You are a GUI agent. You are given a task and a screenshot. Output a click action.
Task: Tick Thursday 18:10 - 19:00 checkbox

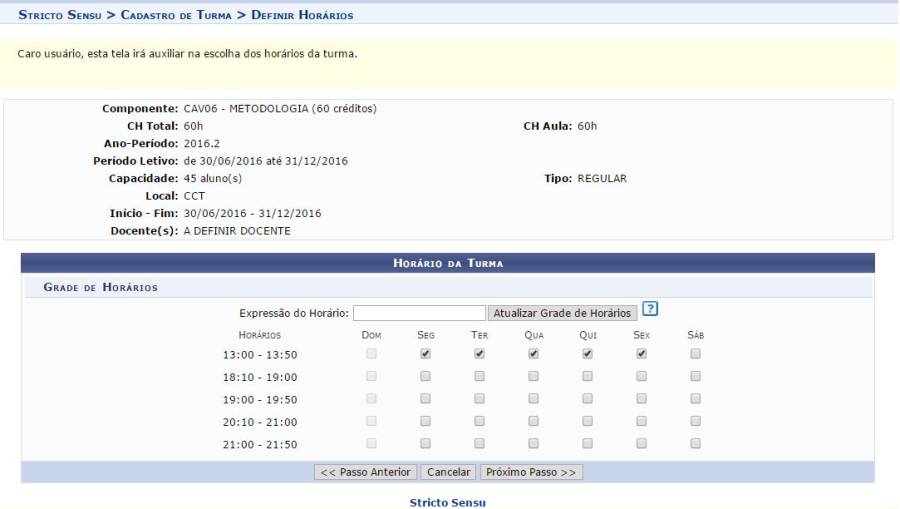pyautogui.click(x=588, y=377)
